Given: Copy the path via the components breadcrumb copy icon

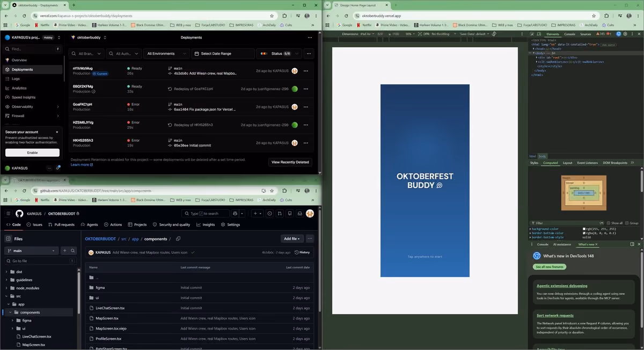Looking at the screenshot, I should (178, 238).
